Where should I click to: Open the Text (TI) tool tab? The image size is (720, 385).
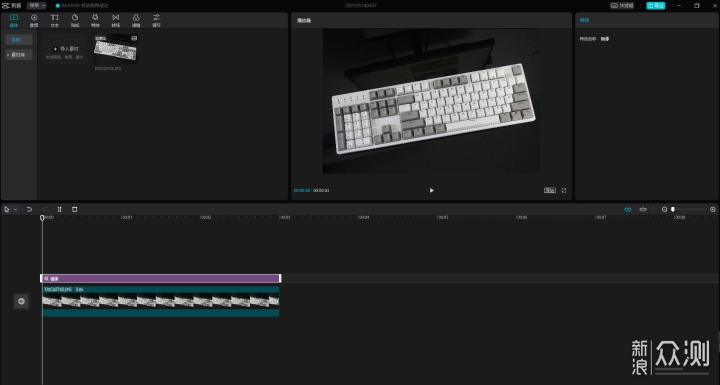(x=55, y=20)
